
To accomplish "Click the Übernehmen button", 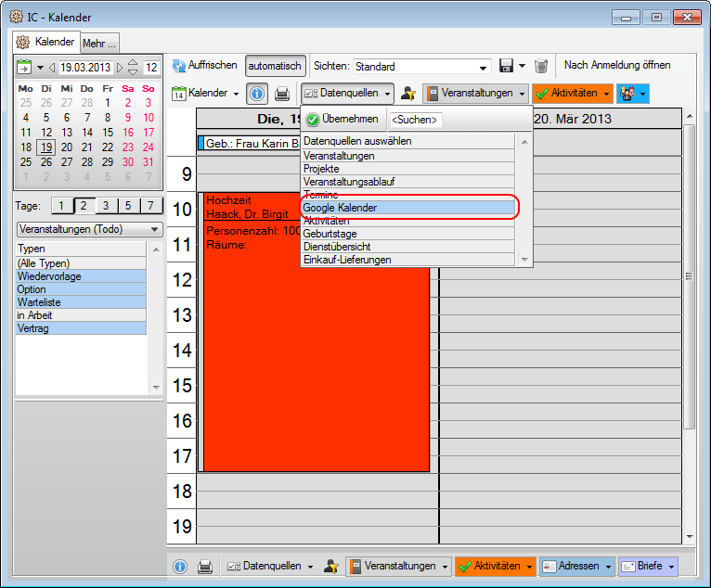I will click(343, 119).
